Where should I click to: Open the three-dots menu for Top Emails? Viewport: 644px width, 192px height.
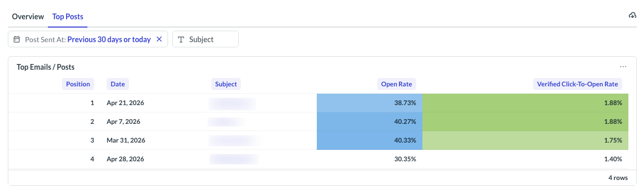click(623, 67)
